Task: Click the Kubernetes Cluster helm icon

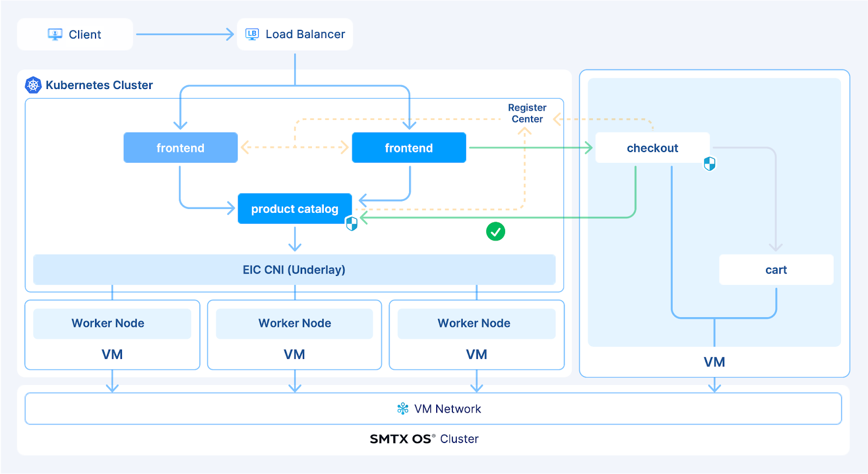Action: [34, 85]
